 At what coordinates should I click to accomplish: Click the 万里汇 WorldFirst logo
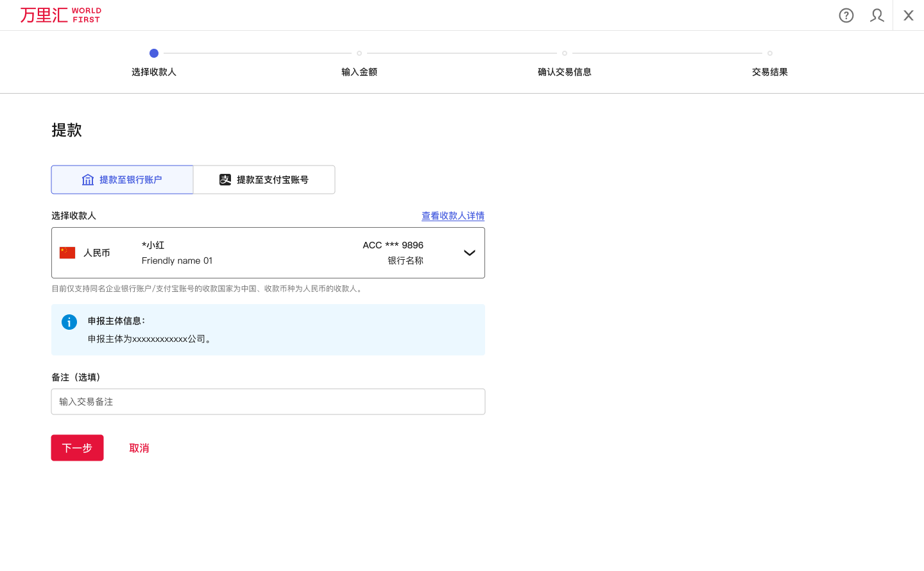61,15
